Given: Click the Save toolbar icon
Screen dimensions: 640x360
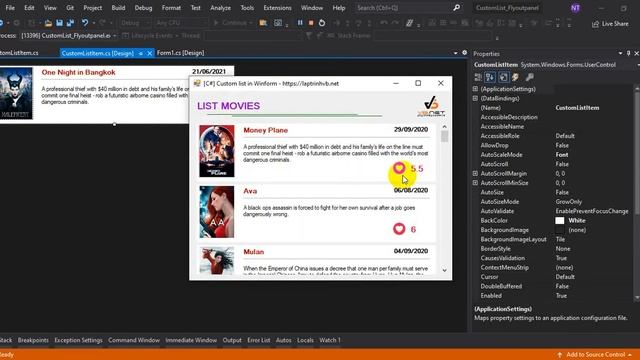Looking at the screenshot, I should (x=60, y=23).
